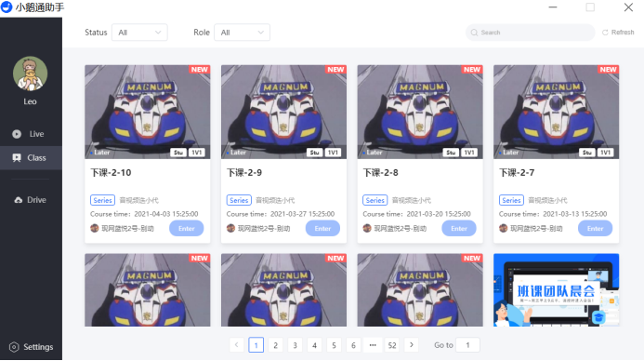
Task: Click the Series tag on 下课-2-8
Action: pyautogui.click(x=375, y=200)
